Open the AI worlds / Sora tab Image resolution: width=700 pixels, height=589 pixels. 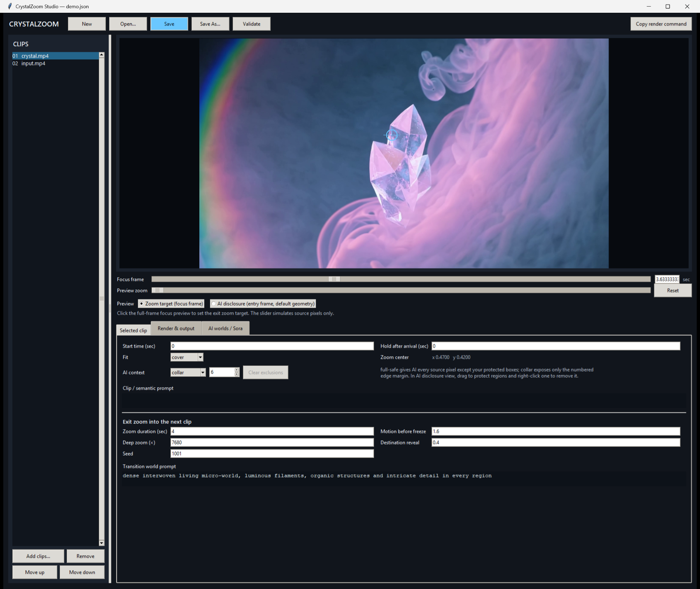[x=225, y=328]
